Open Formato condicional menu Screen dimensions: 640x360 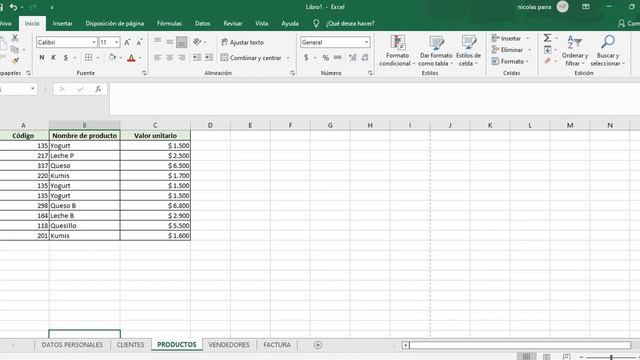[397, 51]
